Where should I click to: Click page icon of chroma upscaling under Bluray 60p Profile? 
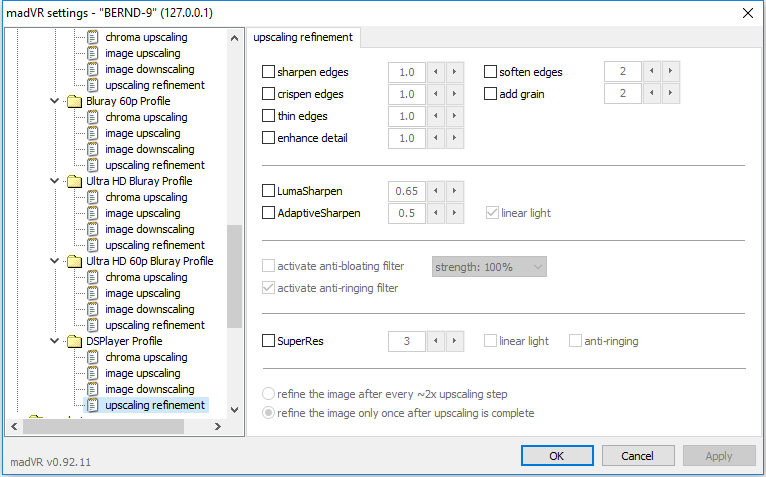coord(92,117)
